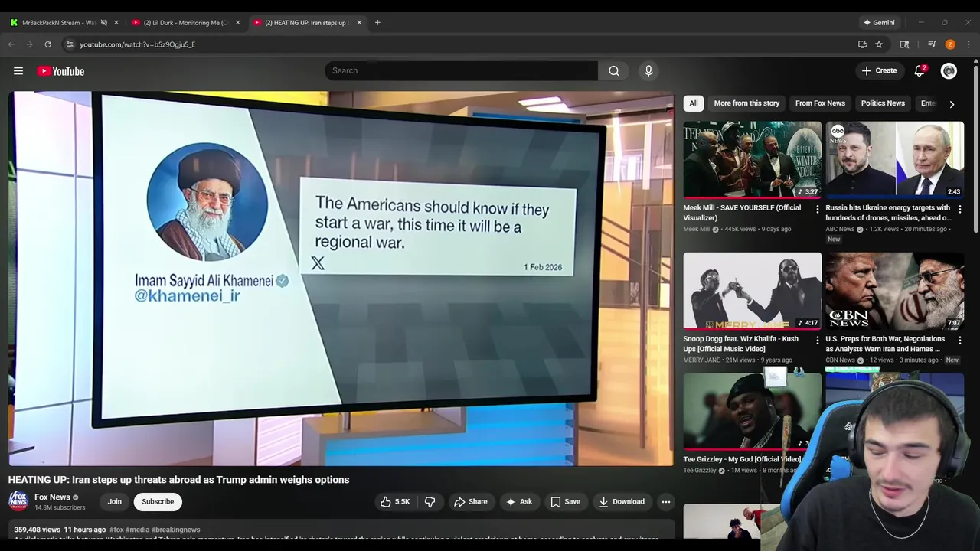Screen dimensions: 980x551
Task: View site information icon in address bar
Action: (70, 44)
